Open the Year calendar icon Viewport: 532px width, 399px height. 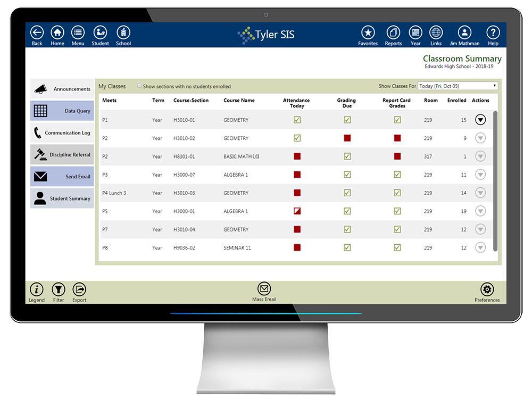coord(415,33)
